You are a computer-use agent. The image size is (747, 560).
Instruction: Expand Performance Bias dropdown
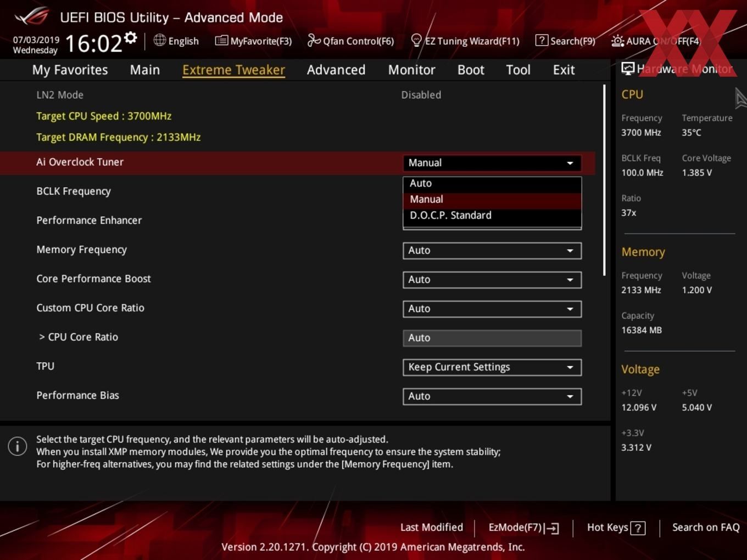(492, 396)
